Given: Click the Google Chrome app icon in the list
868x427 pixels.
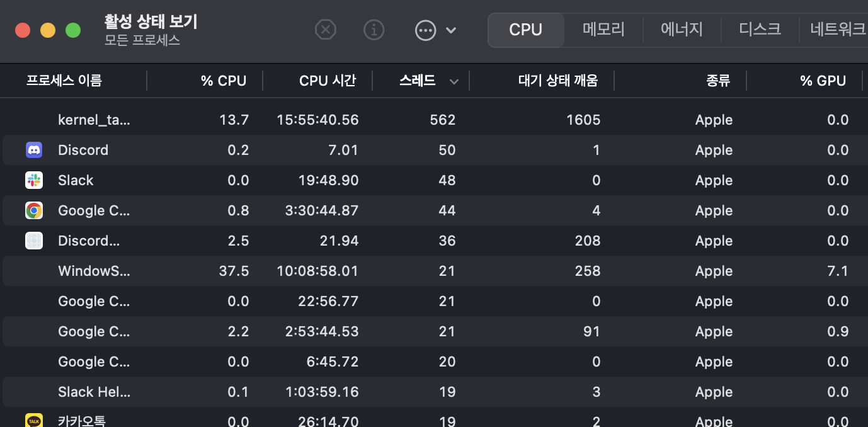Looking at the screenshot, I should tap(34, 210).
